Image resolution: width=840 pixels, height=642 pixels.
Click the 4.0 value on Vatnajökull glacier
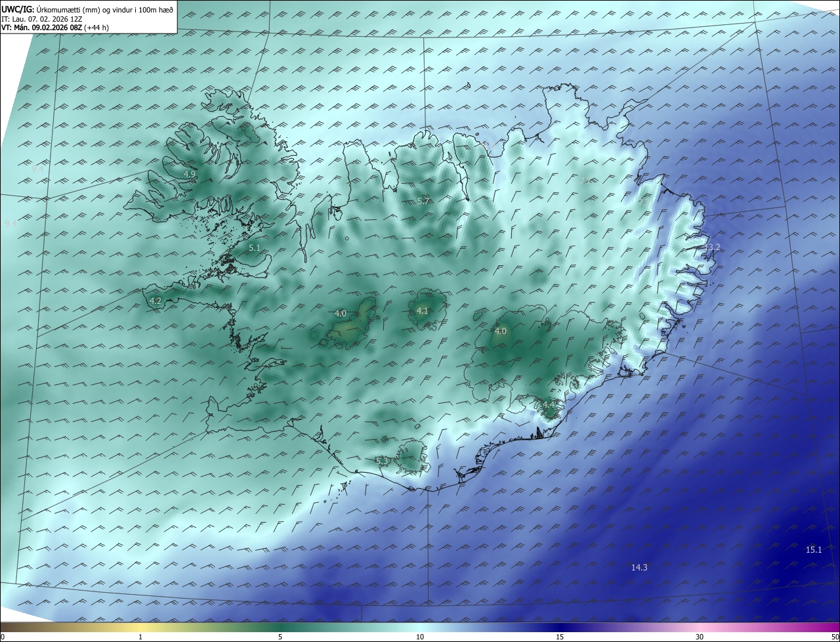tap(501, 332)
